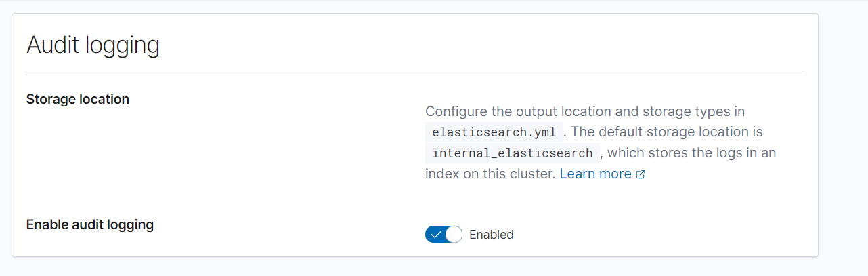This screenshot has height=276, width=868.
Task: Click the elasticsearch.yml code snippet
Action: 494,132
